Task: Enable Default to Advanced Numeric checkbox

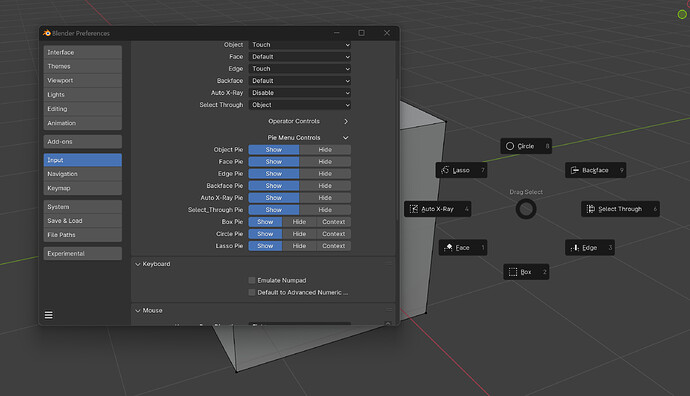Action: pyautogui.click(x=252, y=292)
